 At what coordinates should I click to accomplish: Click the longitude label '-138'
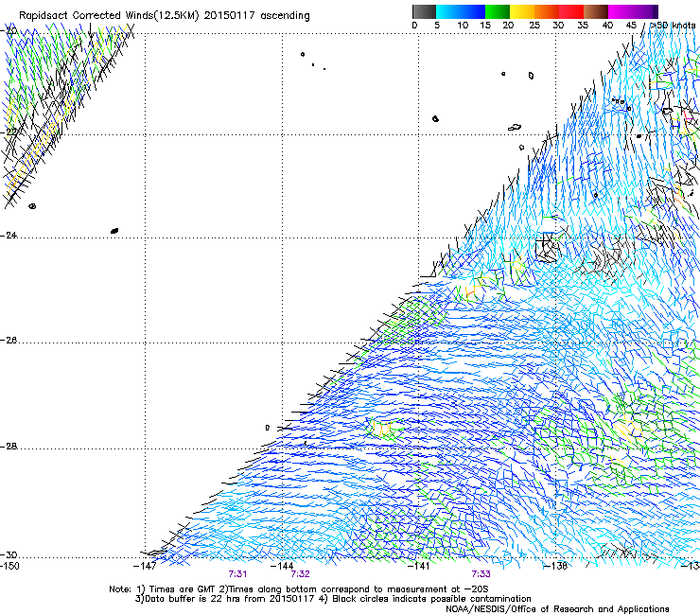556,566
